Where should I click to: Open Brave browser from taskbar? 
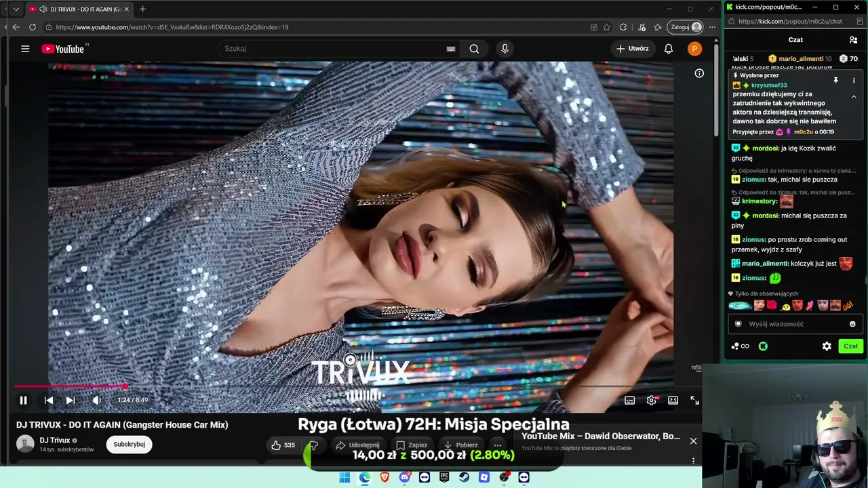[384, 478]
